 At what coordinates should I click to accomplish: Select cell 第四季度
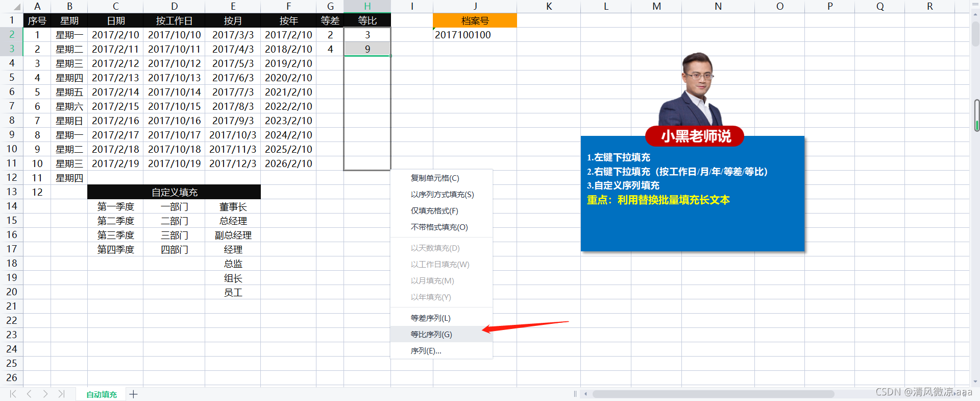pyautogui.click(x=115, y=249)
